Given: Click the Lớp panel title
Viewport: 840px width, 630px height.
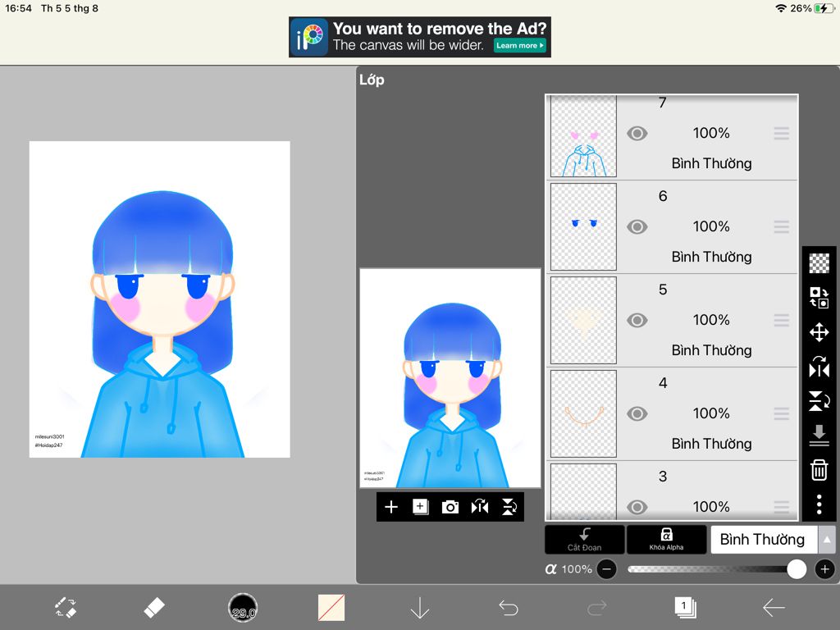Looking at the screenshot, I should [x=372, y=80].
